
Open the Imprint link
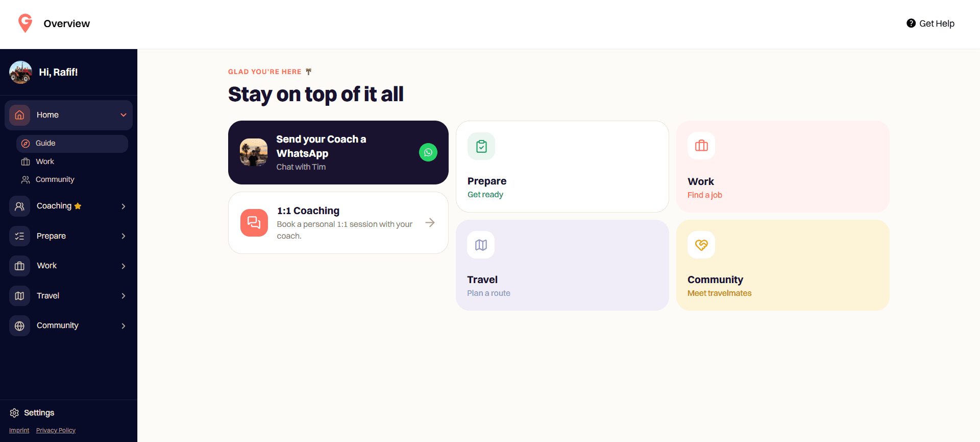point(19,430)
